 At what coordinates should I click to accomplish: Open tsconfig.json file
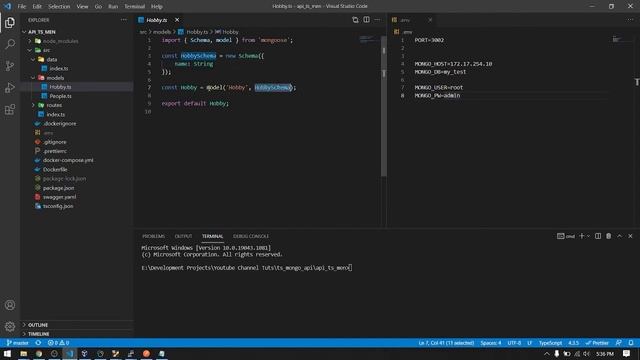pyautogui.click(x=78, y=206)
